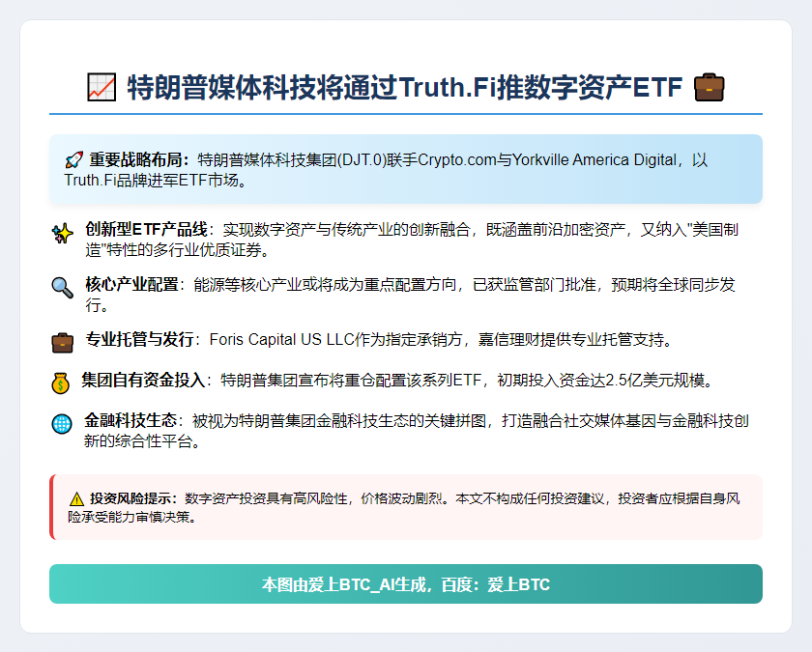Viewport: 812px width, 652px height.
Task: Click the text Crypto.com in the highlight box
Action: coord(457,160)
